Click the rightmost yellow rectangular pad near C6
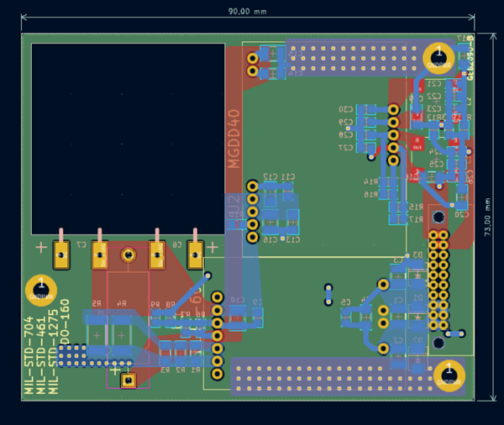The image size is (504, 425). pyautogui.click(x=196, y=254)
